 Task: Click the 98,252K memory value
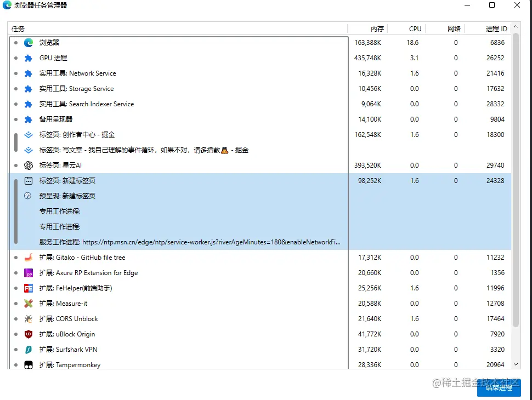(x=370, y=181)
